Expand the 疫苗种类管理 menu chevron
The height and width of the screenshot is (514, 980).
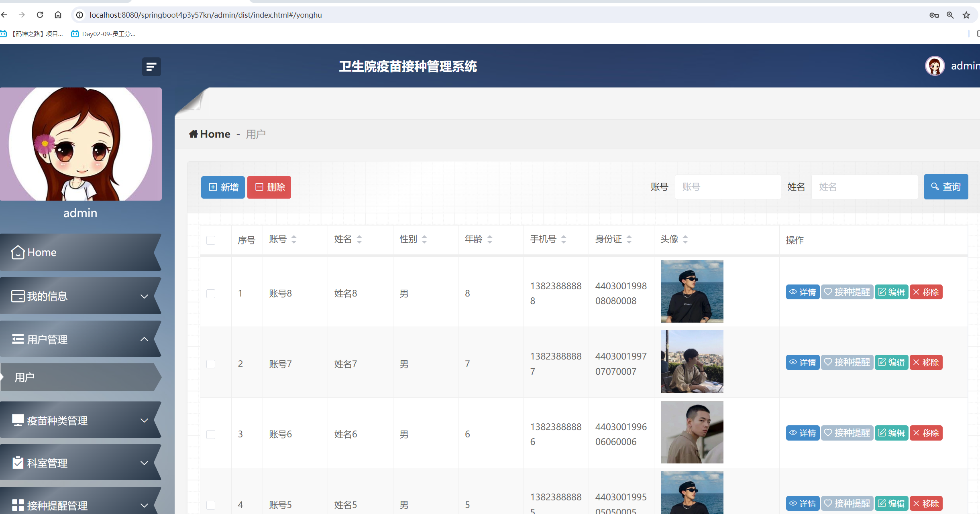144,421
